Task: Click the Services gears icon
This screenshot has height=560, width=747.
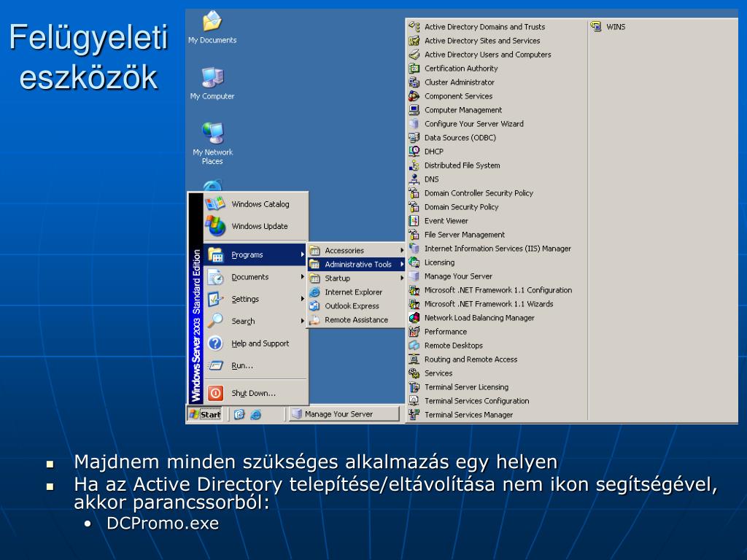Action: 414,373
